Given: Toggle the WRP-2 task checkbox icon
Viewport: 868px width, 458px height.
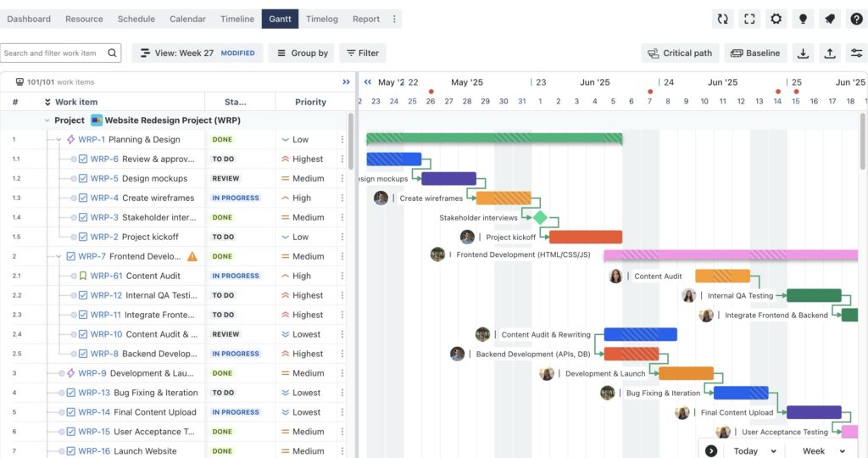Looking at the screenshot, I should (x=83, y=237).
